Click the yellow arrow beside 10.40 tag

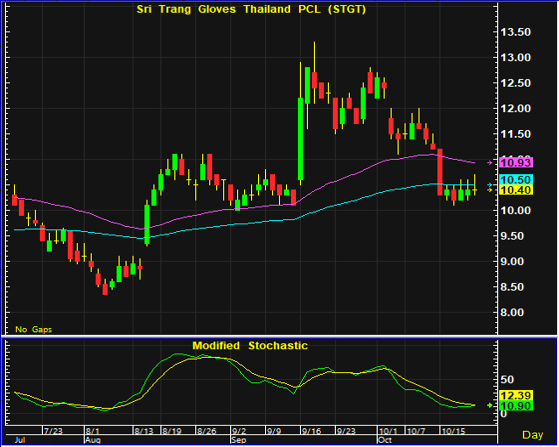(x=490, y=190)
